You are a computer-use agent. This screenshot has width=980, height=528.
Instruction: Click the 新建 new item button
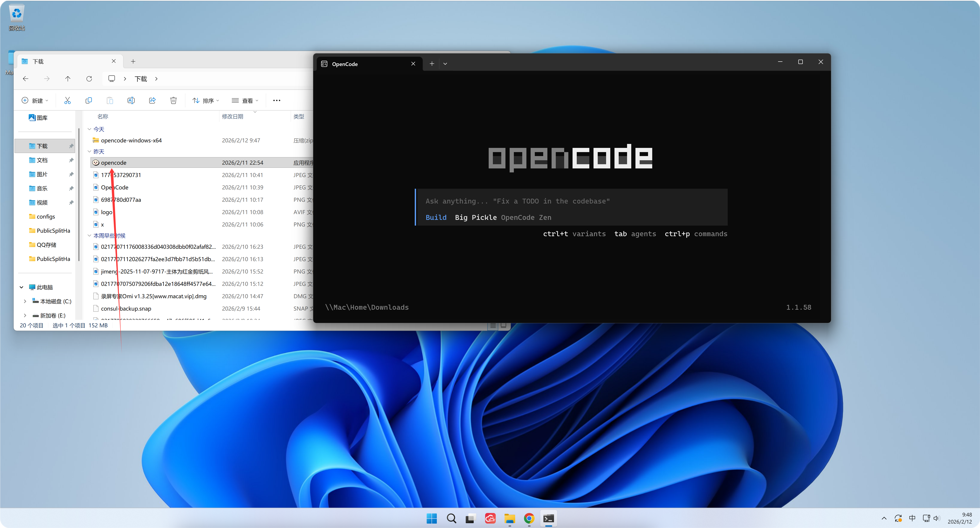[x=35, y=100]
